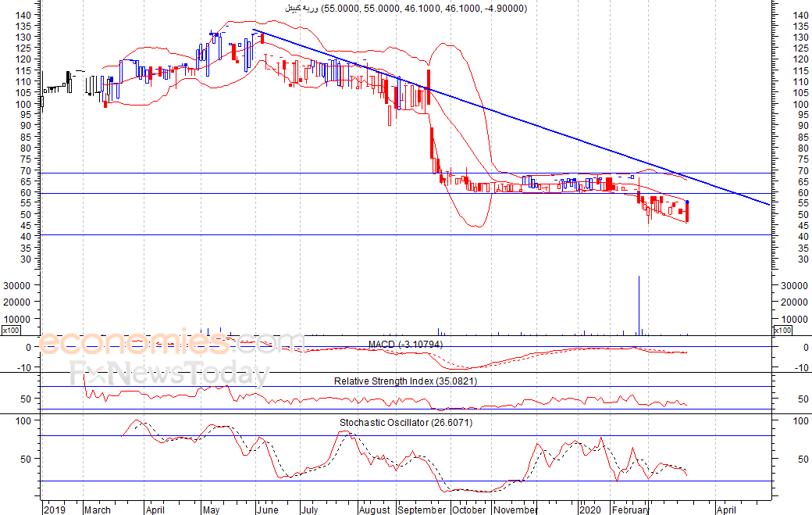Select the September label on time axis
Viewport: 812px width, 515px height.
pyautogui.click(x=422, y=510)
